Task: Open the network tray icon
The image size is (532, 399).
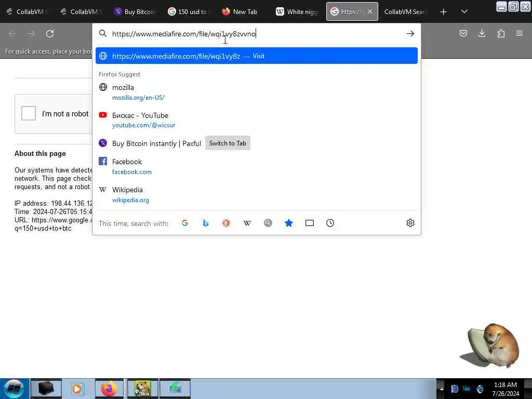Action: tap(467, 389)
